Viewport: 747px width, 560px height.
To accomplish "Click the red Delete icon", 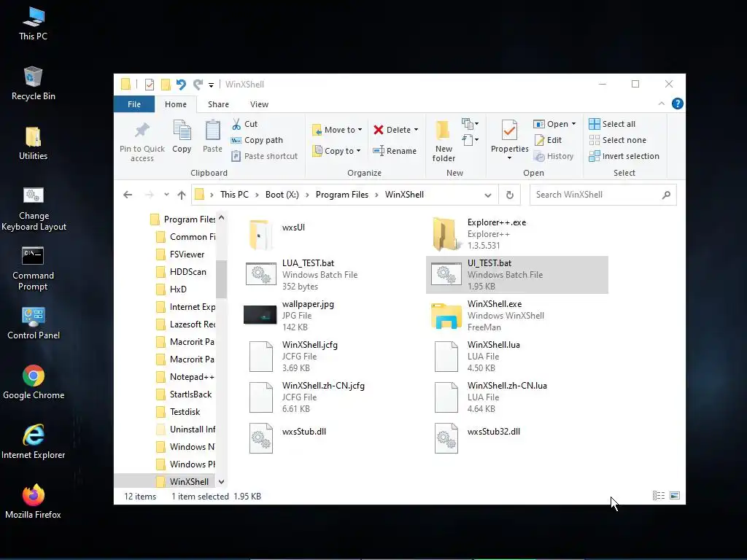I will pyautogui.click(x=379, y=130).
